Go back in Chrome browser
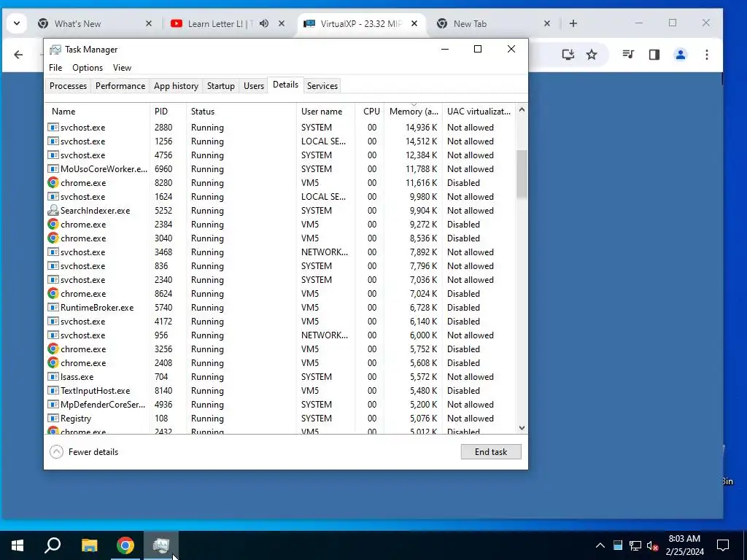This screenshot has height=560, width=747. [18, 55]
